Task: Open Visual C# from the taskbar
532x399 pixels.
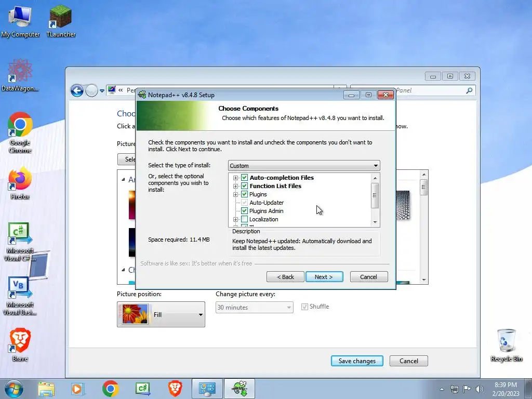Action: pos(142,389)
